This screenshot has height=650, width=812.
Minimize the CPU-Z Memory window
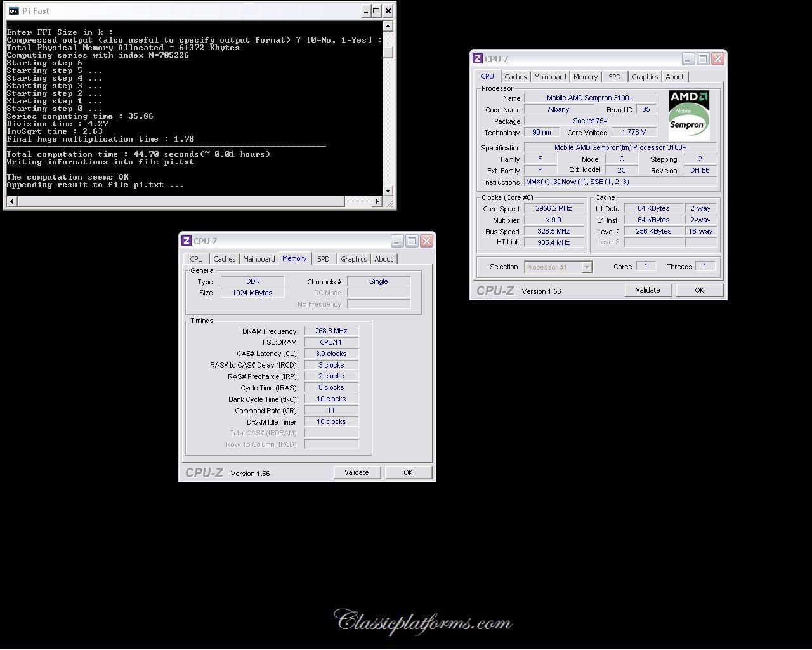pyautogui.click(x=397, y=241)
